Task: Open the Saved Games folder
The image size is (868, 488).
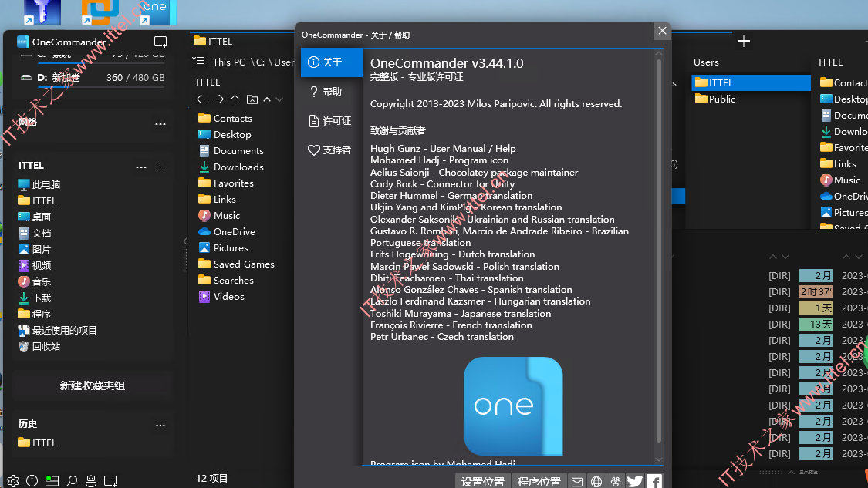Action: point(236,264)
